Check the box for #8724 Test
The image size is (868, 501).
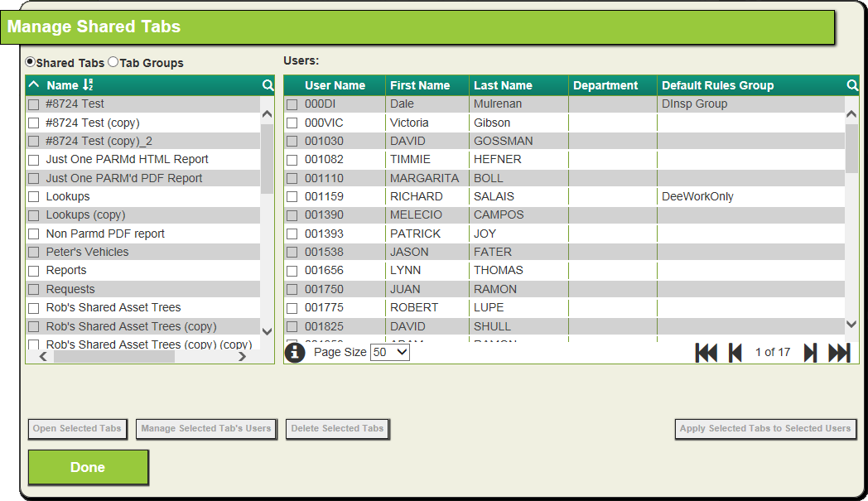[34, 104]
